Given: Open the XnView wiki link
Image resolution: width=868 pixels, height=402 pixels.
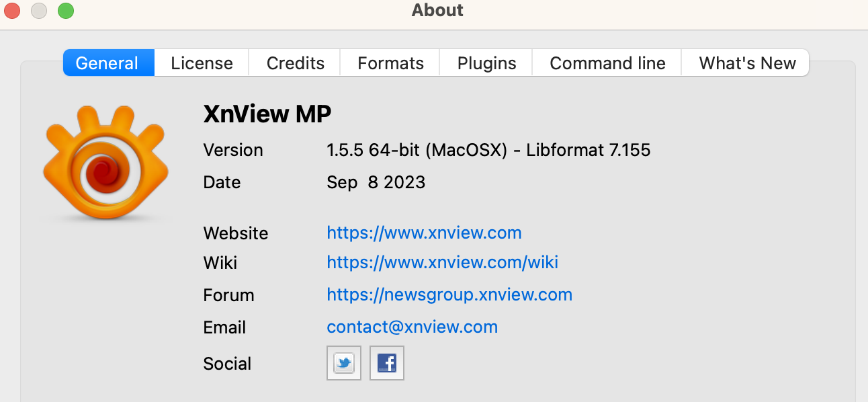Looking at the screenshot, I should (442, 262).
